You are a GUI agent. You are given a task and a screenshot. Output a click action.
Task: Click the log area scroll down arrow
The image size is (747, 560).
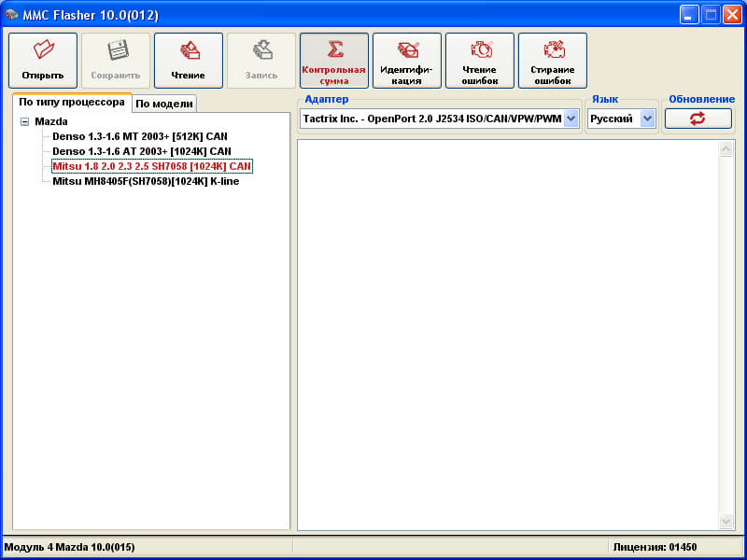coord(726,521)
